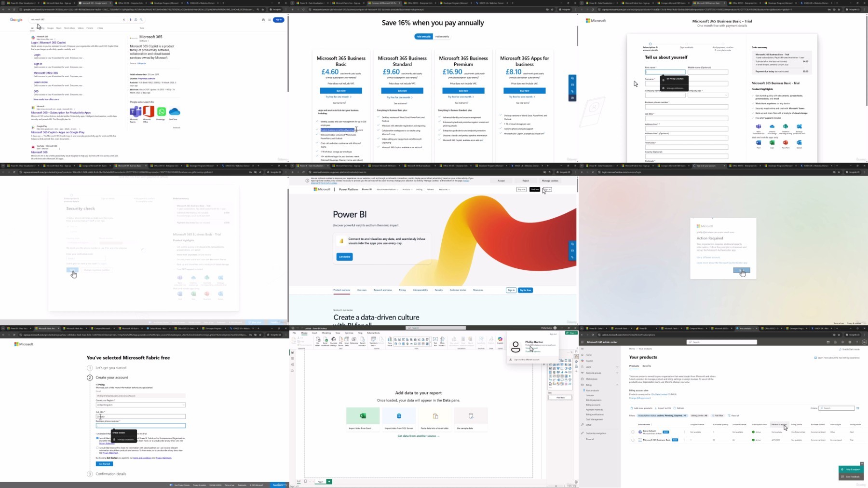Image resolution: width=868 pixels, height=488 pixels.
Task: Switch to Model view in Power BI sidebar
Action: click(x=293, y=364)
